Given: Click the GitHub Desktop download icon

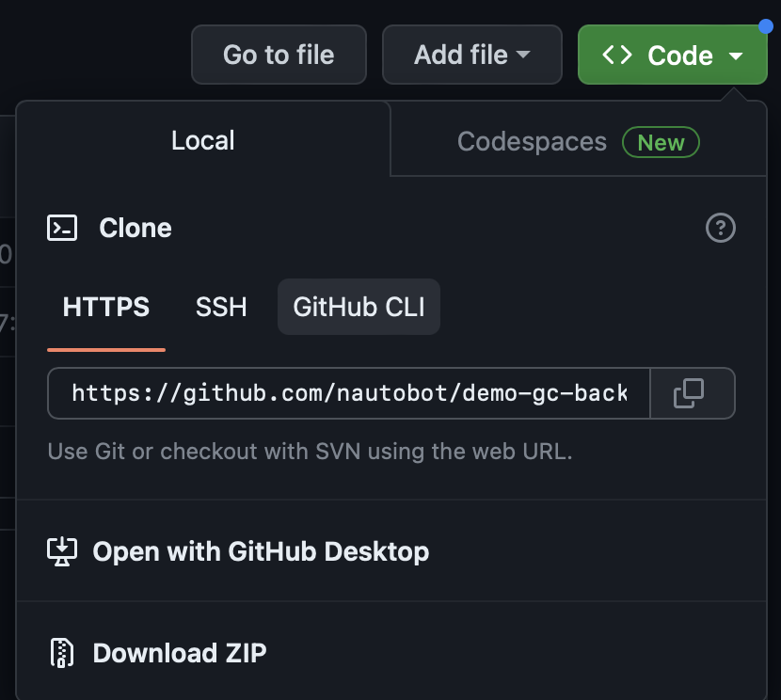Looking at the screenshot, I should click(62, 551).
